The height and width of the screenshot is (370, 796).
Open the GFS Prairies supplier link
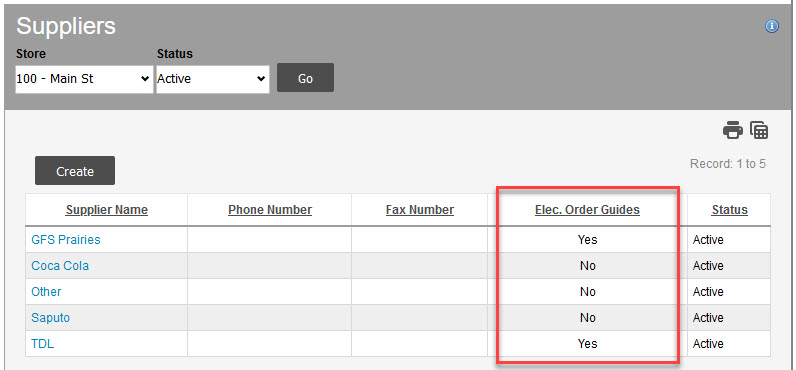[66, 240]
